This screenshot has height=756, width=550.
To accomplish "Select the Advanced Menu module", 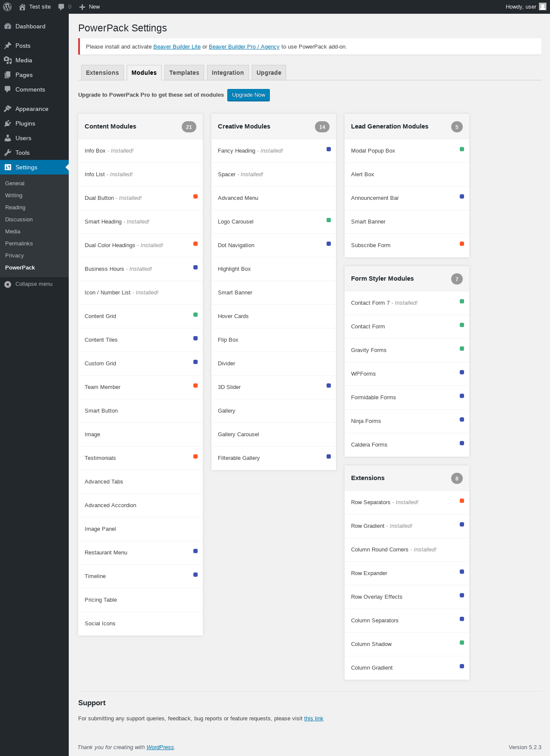I will (274, 198).
